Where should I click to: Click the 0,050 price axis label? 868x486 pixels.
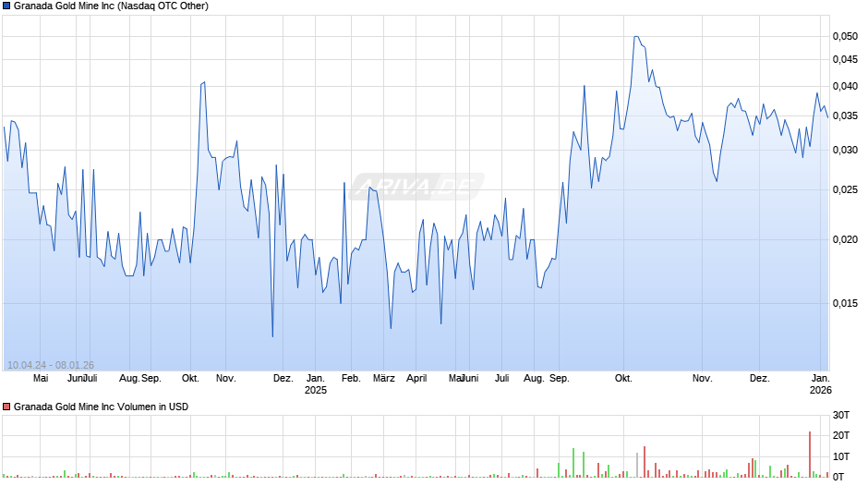coord(845,37)
